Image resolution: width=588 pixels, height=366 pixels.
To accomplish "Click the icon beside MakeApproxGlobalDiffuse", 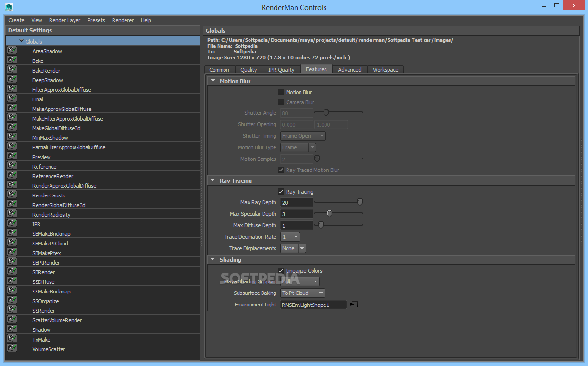I will click(12, 108).
